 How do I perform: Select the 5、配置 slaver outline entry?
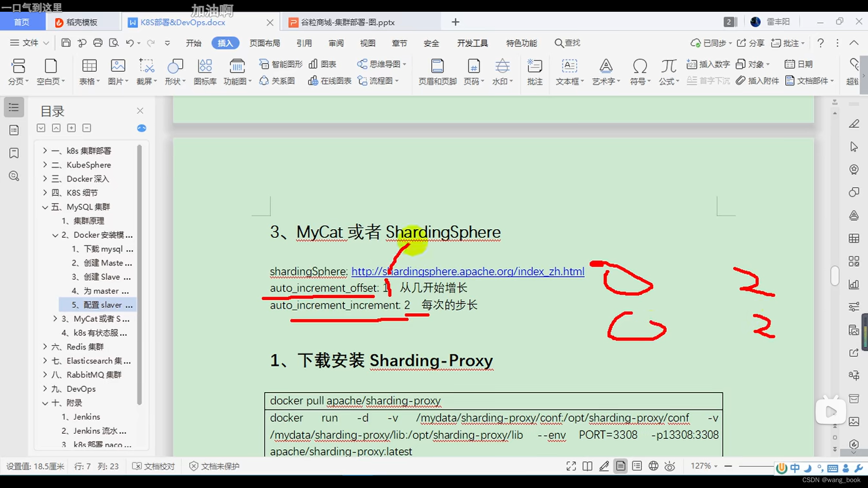tap(98, 305)
